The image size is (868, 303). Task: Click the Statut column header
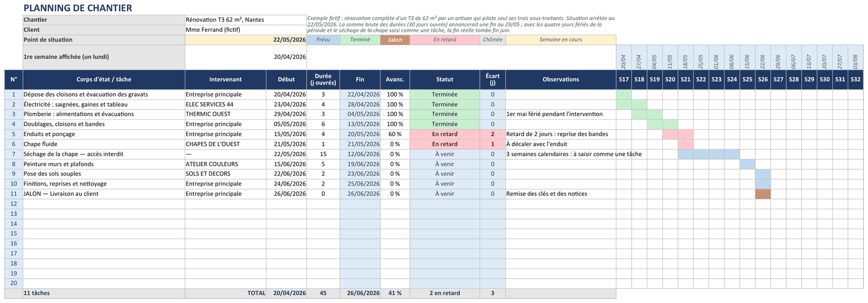tap(445, 80)
